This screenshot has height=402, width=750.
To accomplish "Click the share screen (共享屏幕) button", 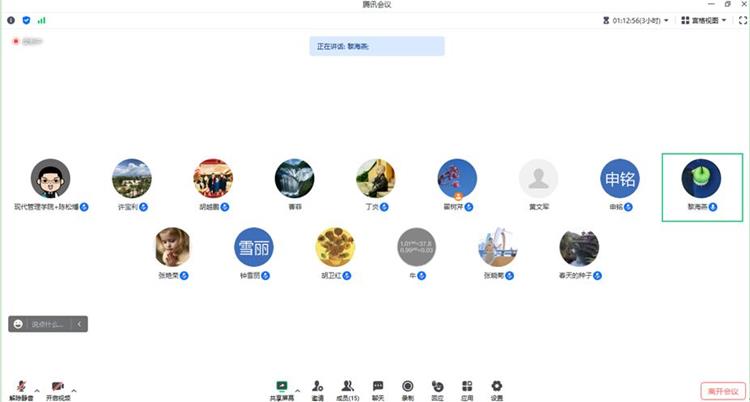I will pyautogui.click(x=282, y=391).
